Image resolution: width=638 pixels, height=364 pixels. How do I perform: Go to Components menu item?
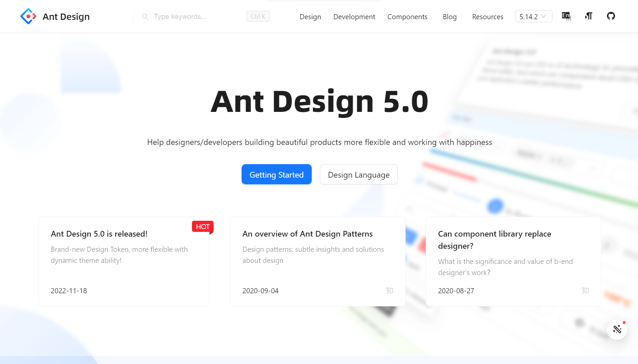pos(407,17)
